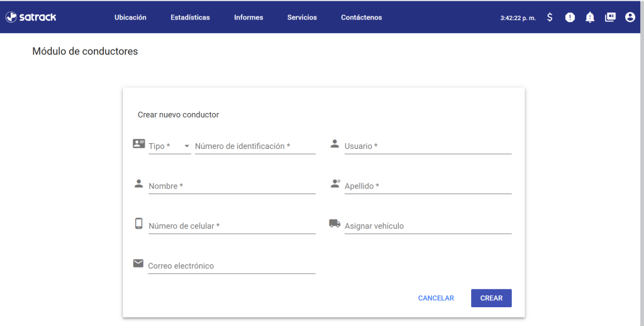This screenshot has height=326, width=644.
Task: Click the person icon beside Nombre
Action: (x=139, y=183)
